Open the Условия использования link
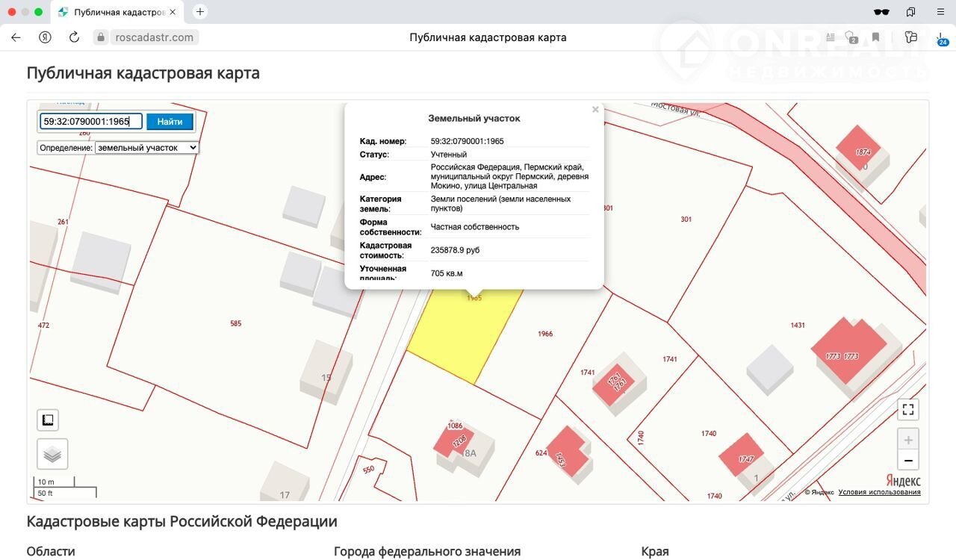The width and height of the screenshot is (956, 560). [879, 492]
